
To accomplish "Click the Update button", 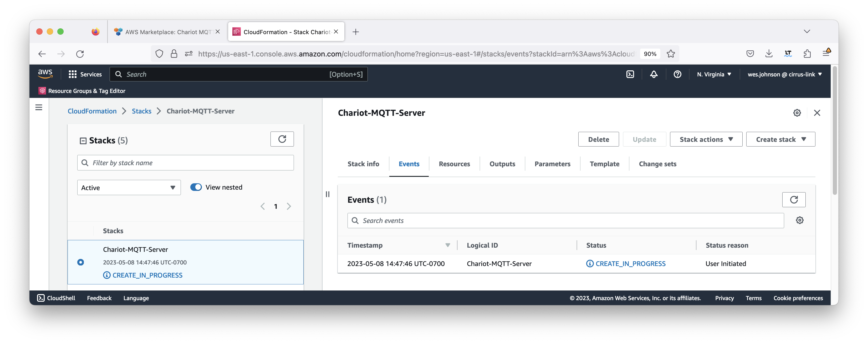I will (644, 139).
